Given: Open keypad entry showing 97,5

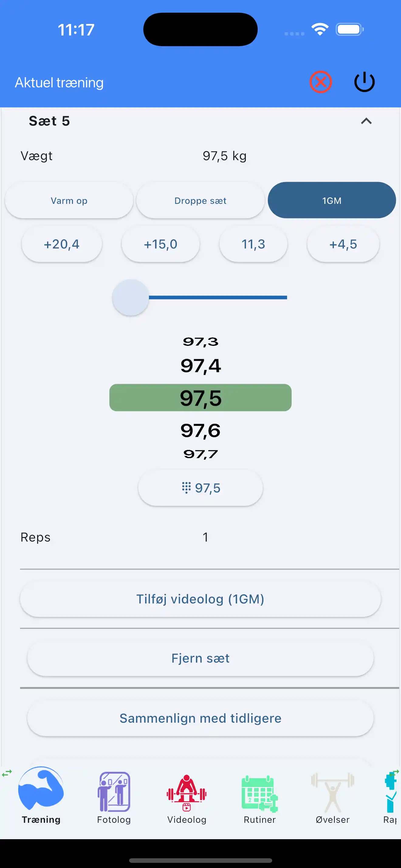Looking at the screenshot, I should [x=200, y=488].
